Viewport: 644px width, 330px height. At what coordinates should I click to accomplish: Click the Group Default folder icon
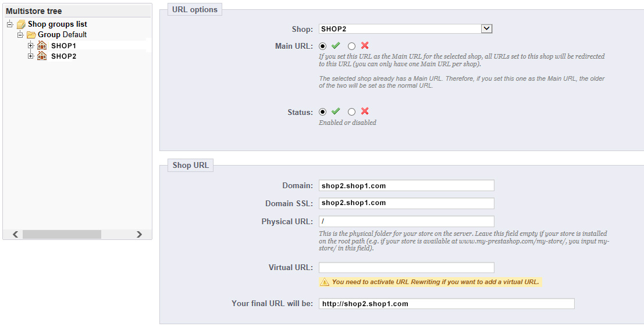click(x=31, y=35)
